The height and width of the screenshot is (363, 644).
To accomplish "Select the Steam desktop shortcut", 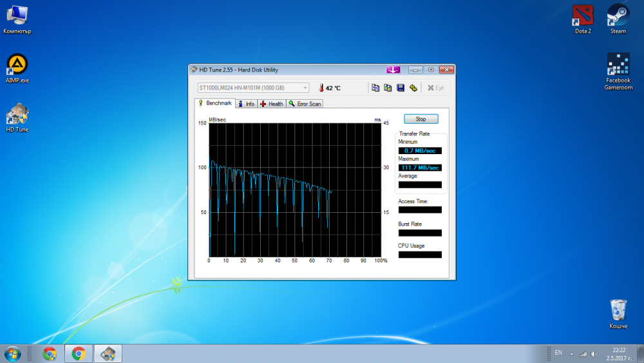I will click(x=618, y=19).
